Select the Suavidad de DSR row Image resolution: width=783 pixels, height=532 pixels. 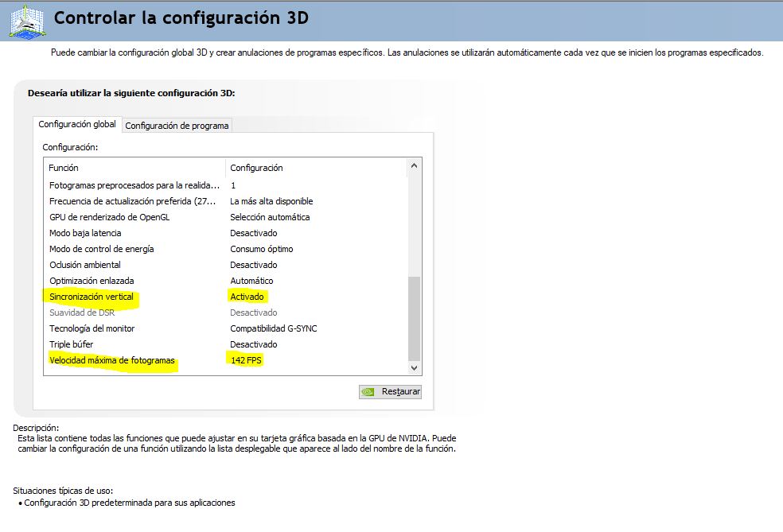(226, 313)
